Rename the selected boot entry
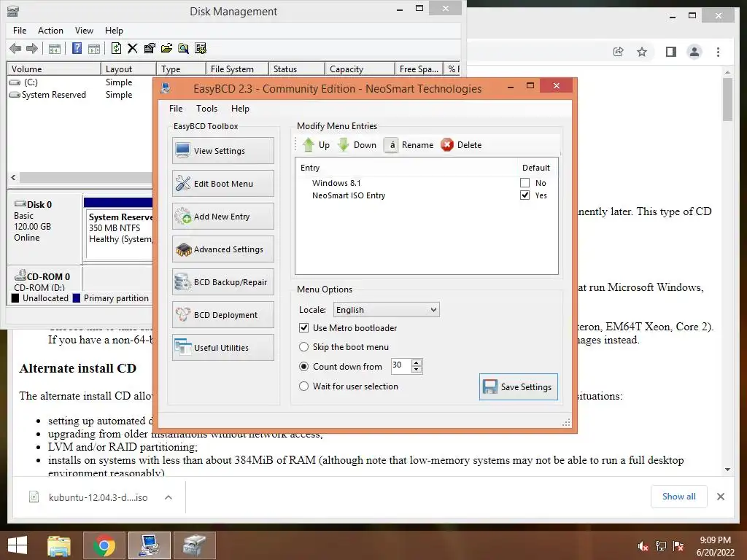This screenshot has width=747, height=560. coord(409,145)
